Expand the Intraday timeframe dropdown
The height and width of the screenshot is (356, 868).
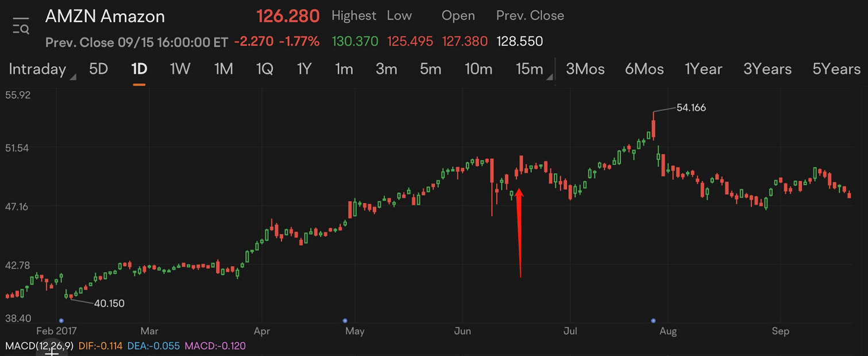(73, 76)
